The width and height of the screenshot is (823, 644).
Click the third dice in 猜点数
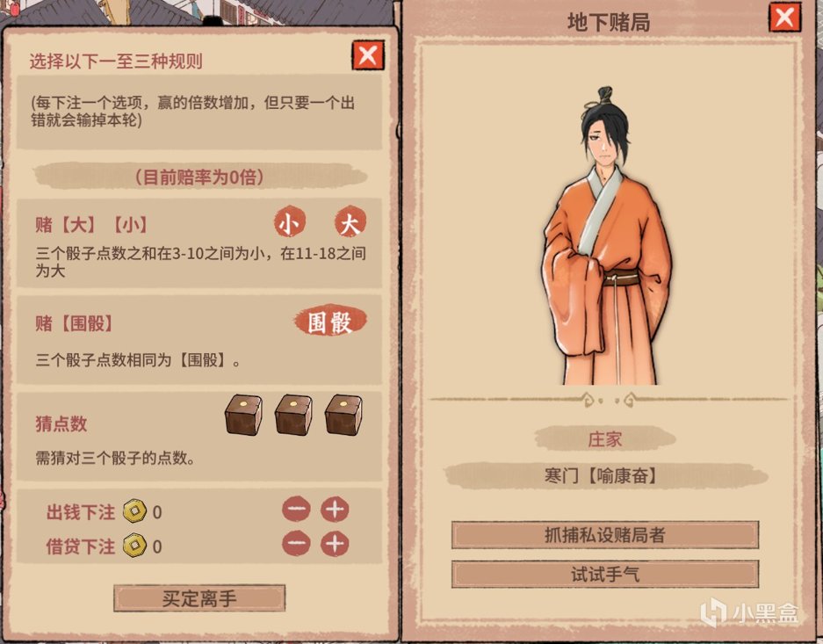tap(343, 415)
